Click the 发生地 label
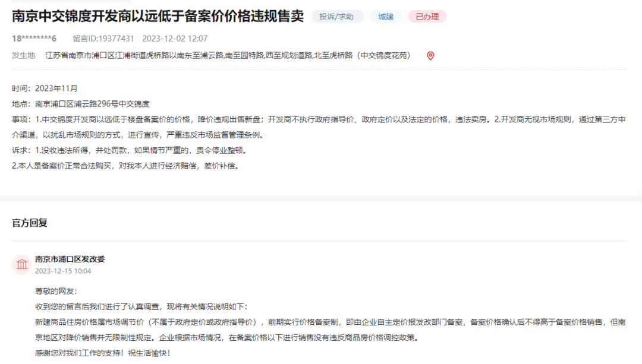Viewport: 642px width, 364px height. (x=23, y=55)
